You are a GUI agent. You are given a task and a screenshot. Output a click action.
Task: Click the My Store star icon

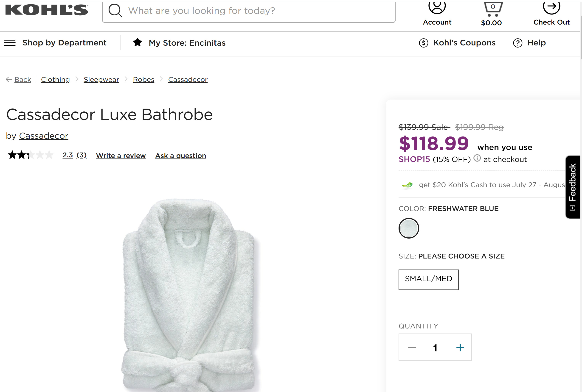tap(137, 42)
